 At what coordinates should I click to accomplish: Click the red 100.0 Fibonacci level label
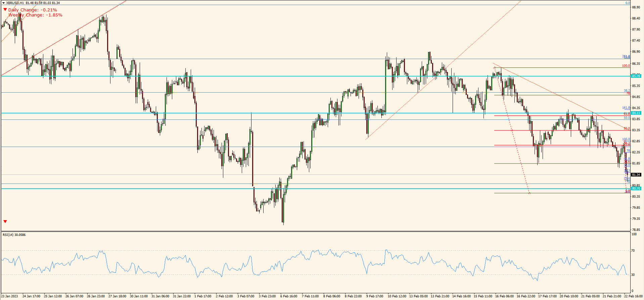pyautogui.click(x=626, y=66)
